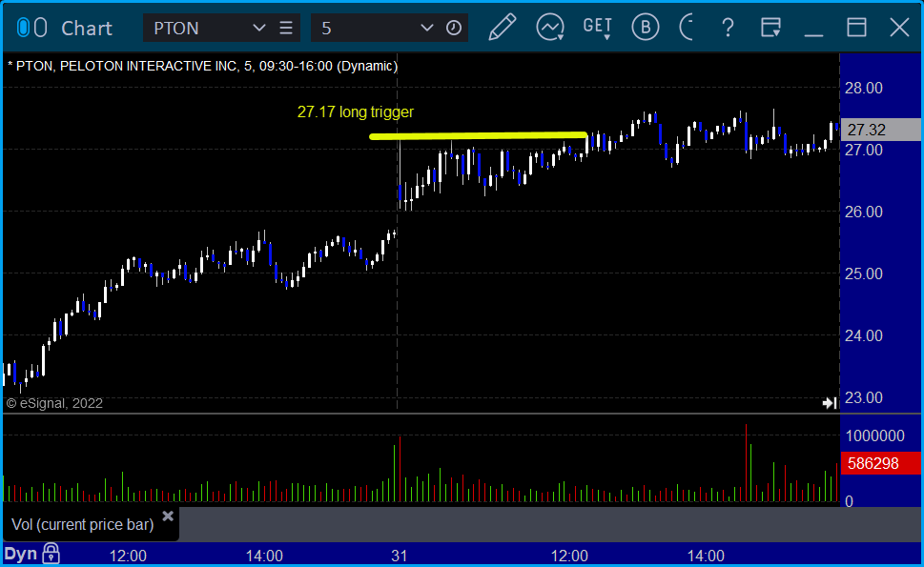This screenshot has width=924, height=567.
Task: Click the 23.00 price axis label
Action: click(x=863, y=397)
